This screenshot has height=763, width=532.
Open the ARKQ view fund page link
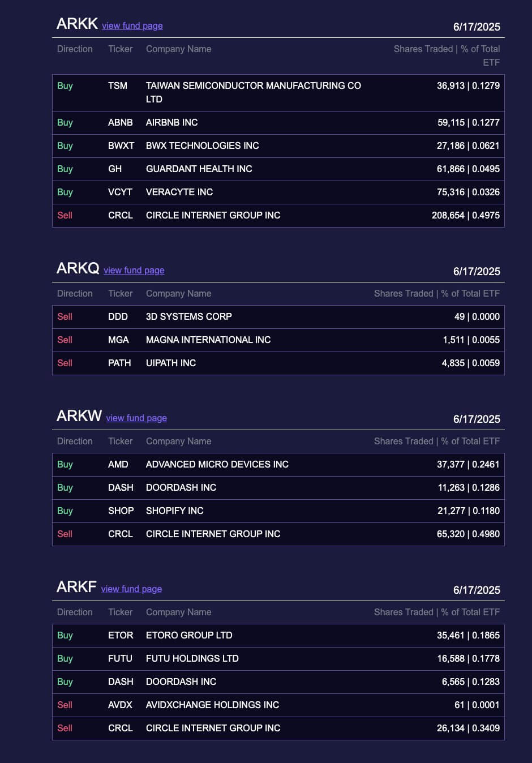[x=134, y=271]
